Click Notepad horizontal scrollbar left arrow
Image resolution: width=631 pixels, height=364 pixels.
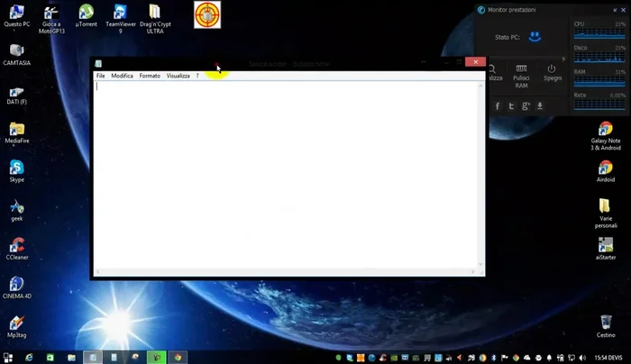[x=97, y=272]
